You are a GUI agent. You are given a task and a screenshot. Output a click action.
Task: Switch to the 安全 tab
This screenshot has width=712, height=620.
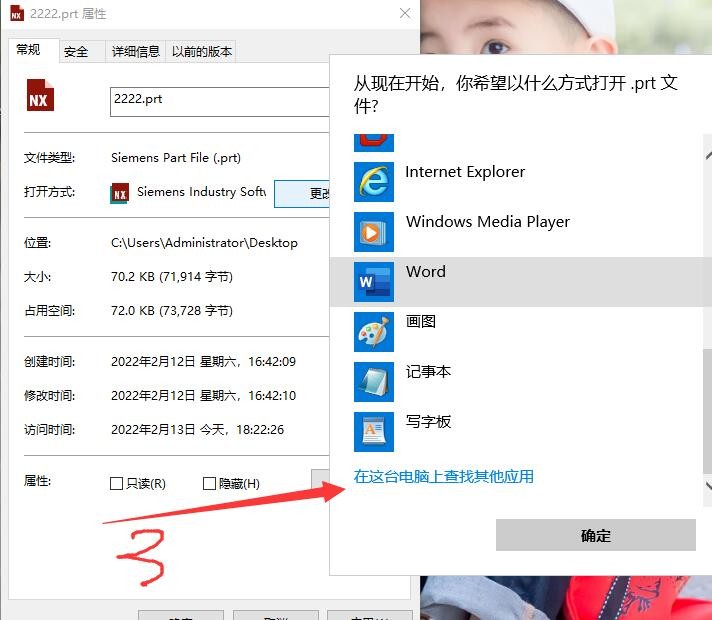pos(76,52)
